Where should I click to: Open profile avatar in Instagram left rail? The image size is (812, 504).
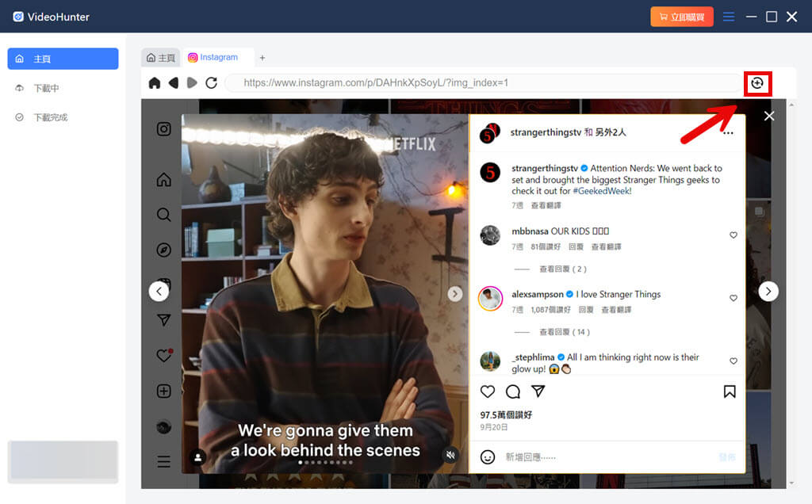(x=163, y=427)
